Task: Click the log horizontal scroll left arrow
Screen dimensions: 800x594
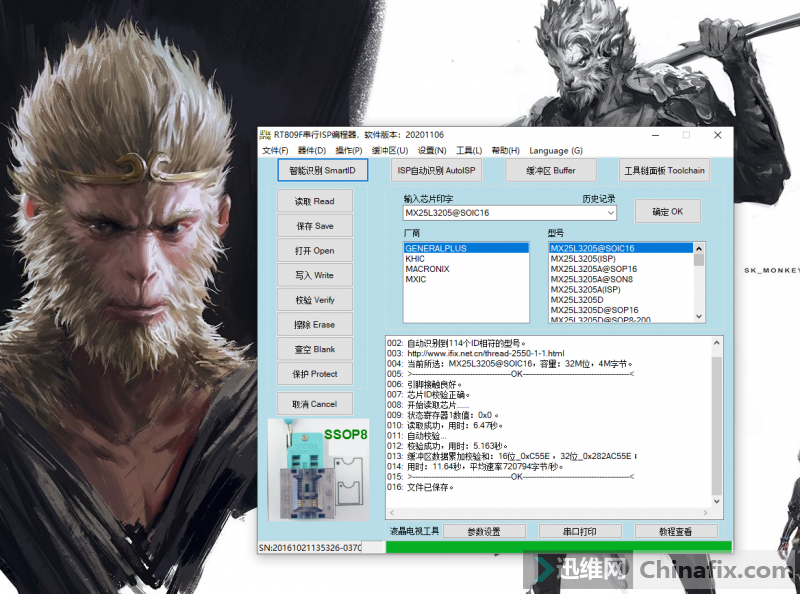Action: click(392, 512)
